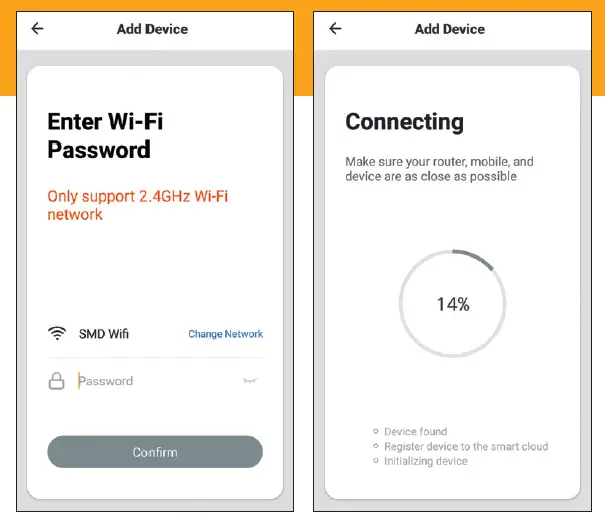Tap the back arrow on the Connecting screen
This screenshot has height=521, width=605.
pyautogui.click(x=335, y=29)
